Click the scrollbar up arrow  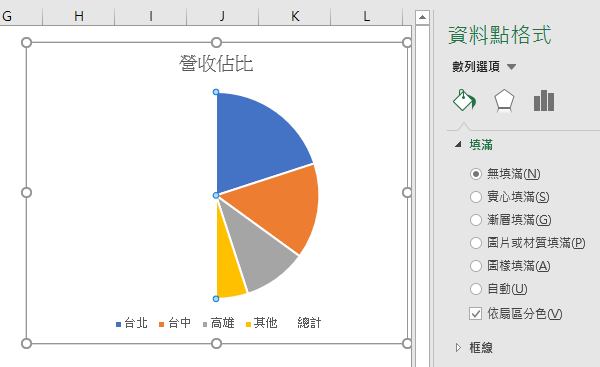click(x=422, y=17)
